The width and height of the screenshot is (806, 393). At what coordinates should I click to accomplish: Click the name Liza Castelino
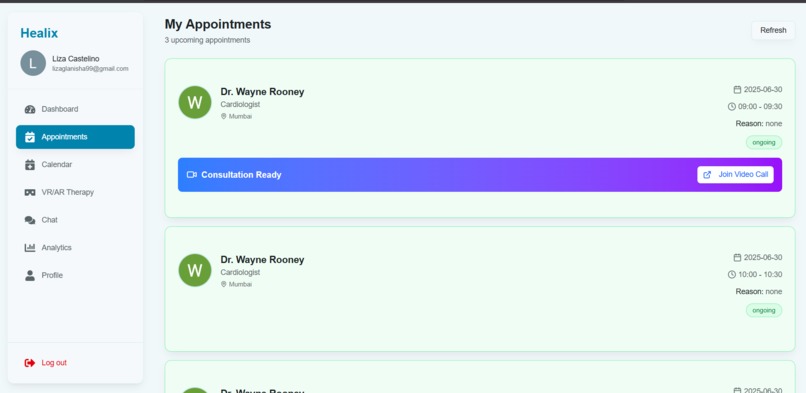[x=76, y=59]
